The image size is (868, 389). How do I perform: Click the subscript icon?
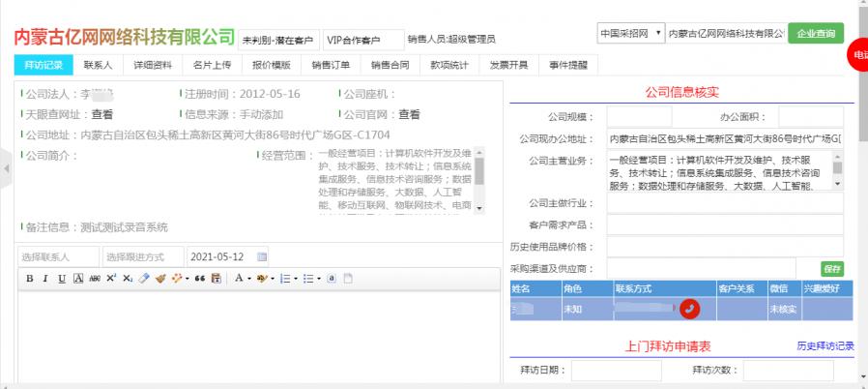tap(128, 279)
